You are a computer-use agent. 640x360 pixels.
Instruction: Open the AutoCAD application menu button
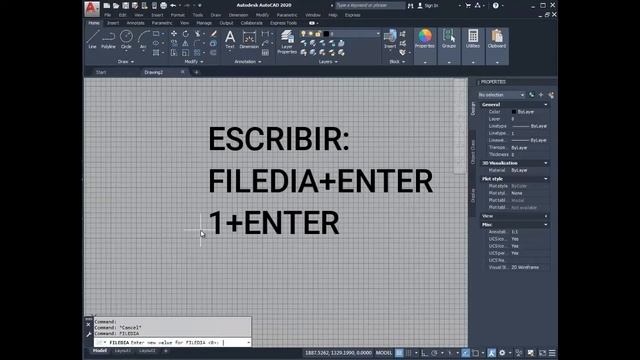pyautogui.click(x=92, y=8)
